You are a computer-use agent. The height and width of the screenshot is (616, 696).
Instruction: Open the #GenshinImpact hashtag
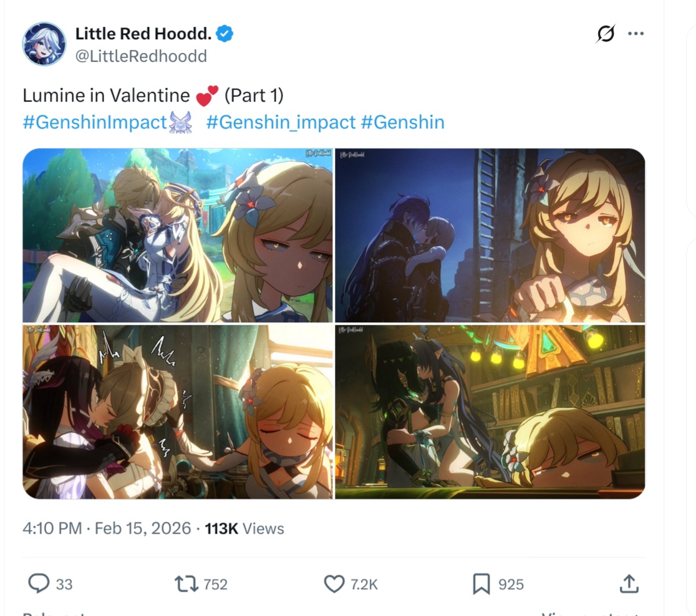(x=95, y=122)
